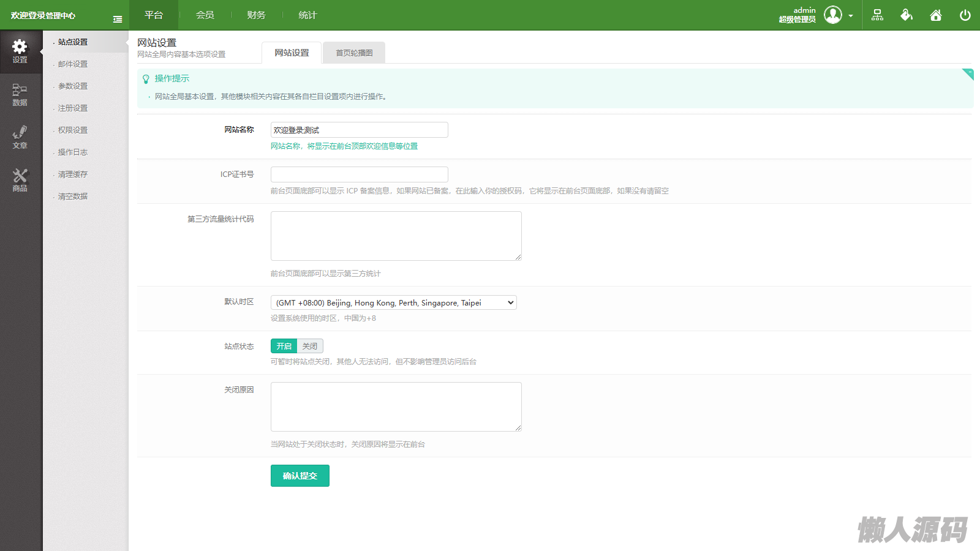Open the 会员 top menu
Viewport: 980px width, 551px height.
coord(205,15)
